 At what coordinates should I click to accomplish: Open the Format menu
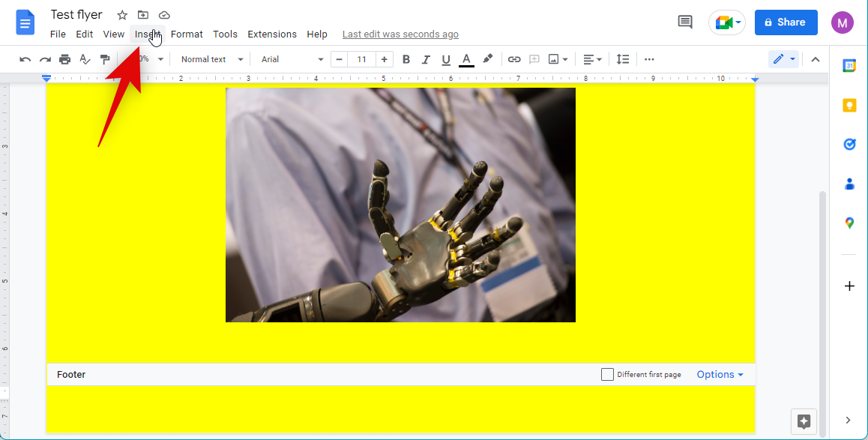[x=187, y=34]
